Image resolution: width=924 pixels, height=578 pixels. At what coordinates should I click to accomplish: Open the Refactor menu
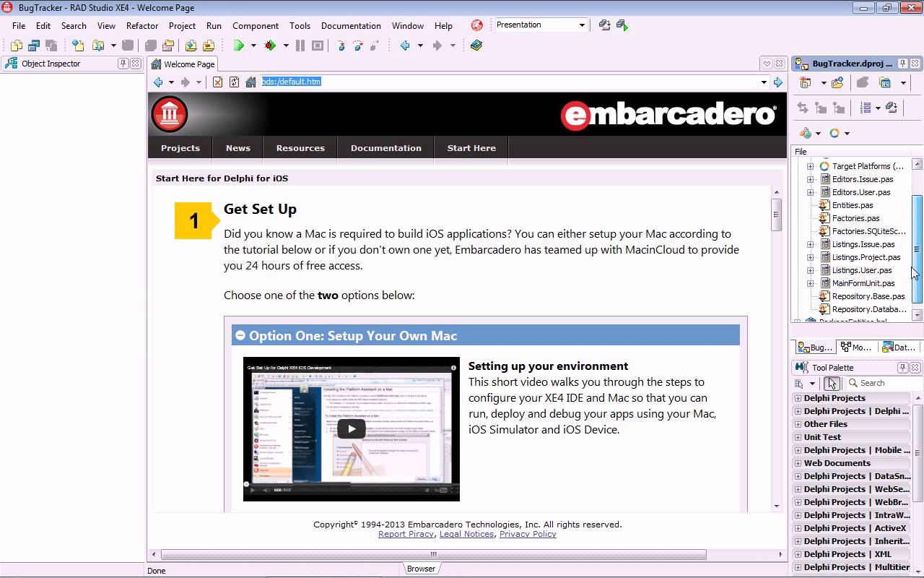click(x=141, y=26)
